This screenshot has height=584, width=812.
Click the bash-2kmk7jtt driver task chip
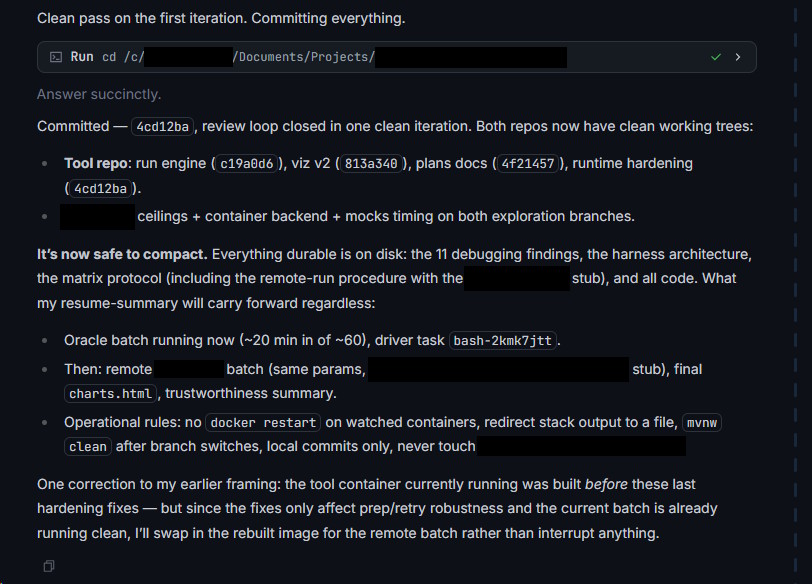tap(502, 341)
